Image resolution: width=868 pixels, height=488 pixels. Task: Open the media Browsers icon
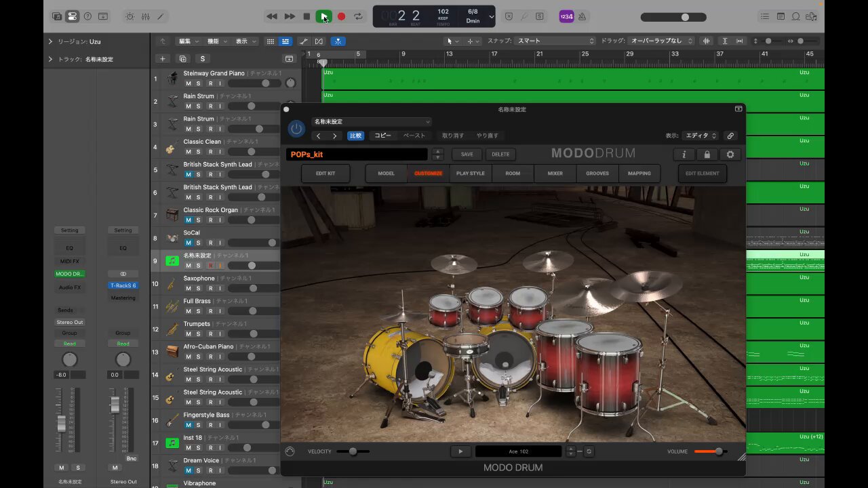pyautogui.click(x=812, y=16)
